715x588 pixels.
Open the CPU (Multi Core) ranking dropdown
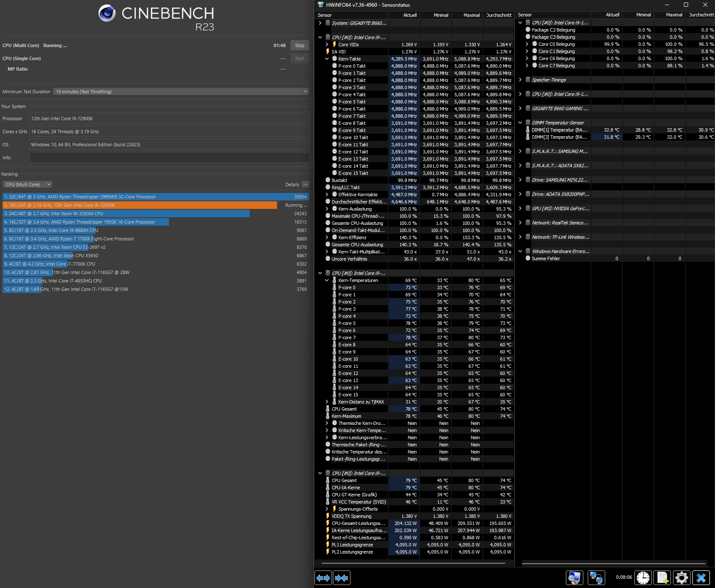[x=27, y=185]
